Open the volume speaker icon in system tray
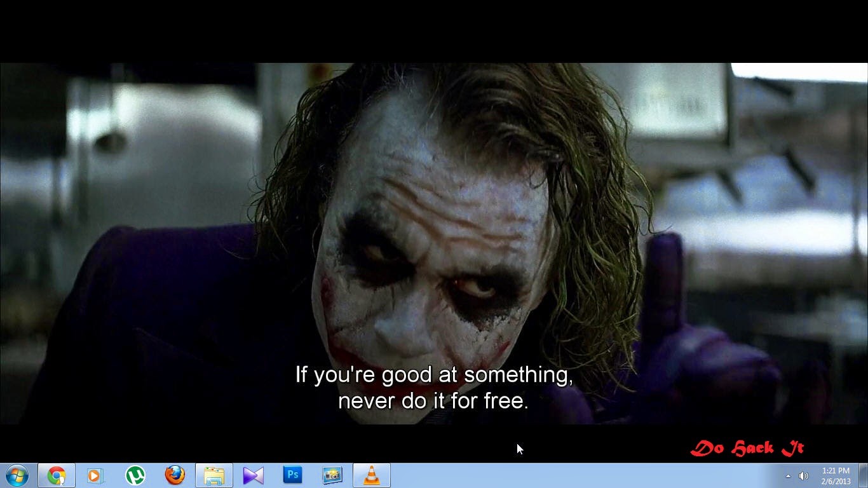The image size is (868, 488). (x=804, y=476)
